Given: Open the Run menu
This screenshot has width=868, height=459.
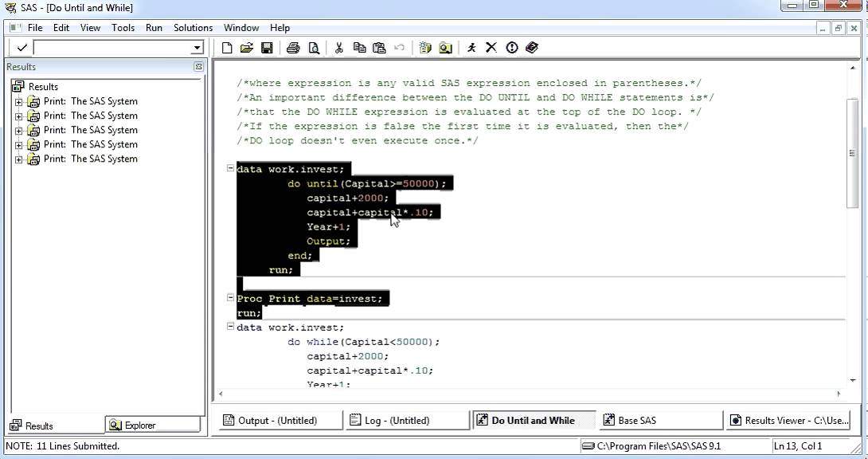Looking at the screenshot, I should [x=154, y=28].
